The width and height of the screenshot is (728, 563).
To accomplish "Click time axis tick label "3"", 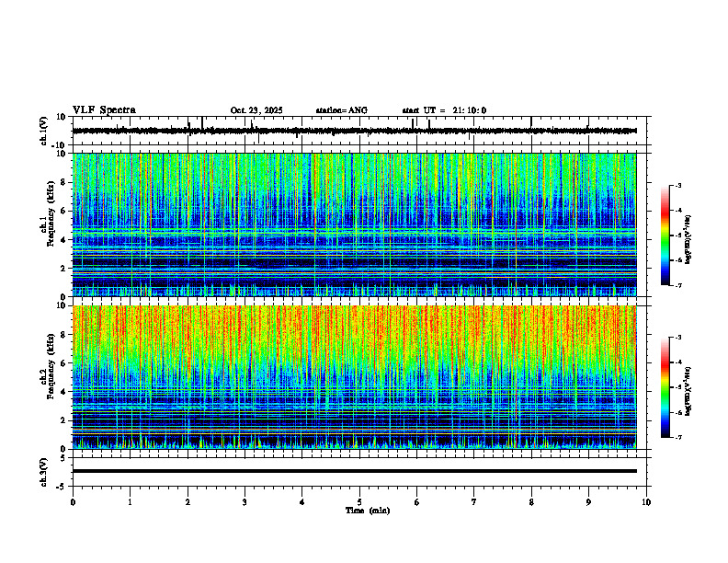I will pyautogui.click(x=245, y=502).
